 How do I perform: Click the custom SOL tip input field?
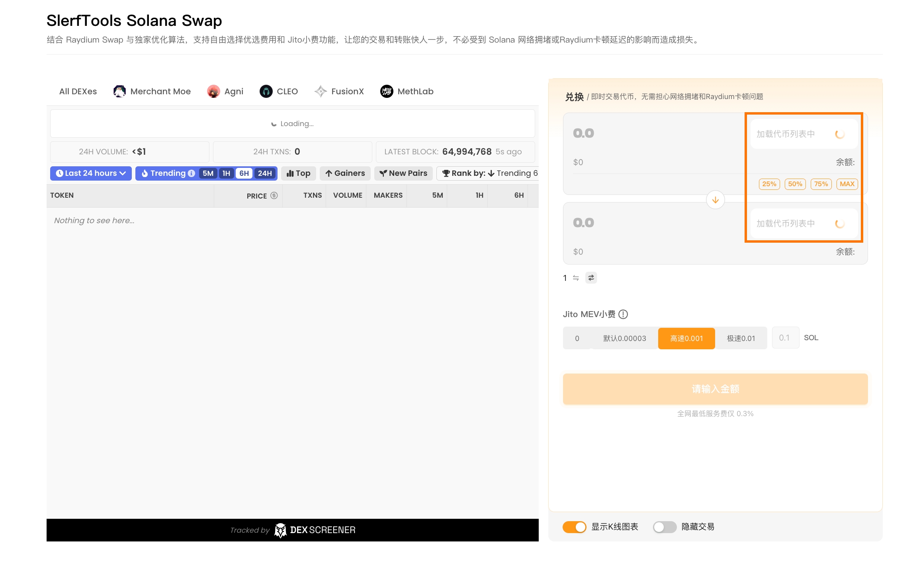pyautogui.click(x=785, y=338)
